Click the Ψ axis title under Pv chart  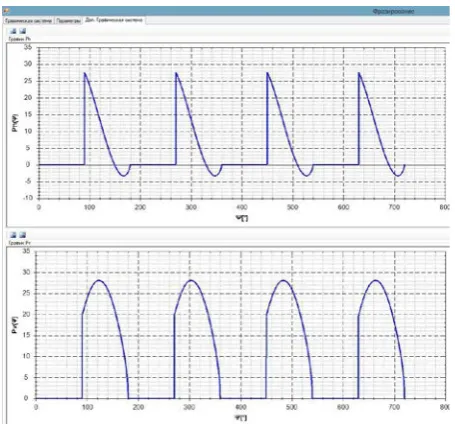pos(241,418)
